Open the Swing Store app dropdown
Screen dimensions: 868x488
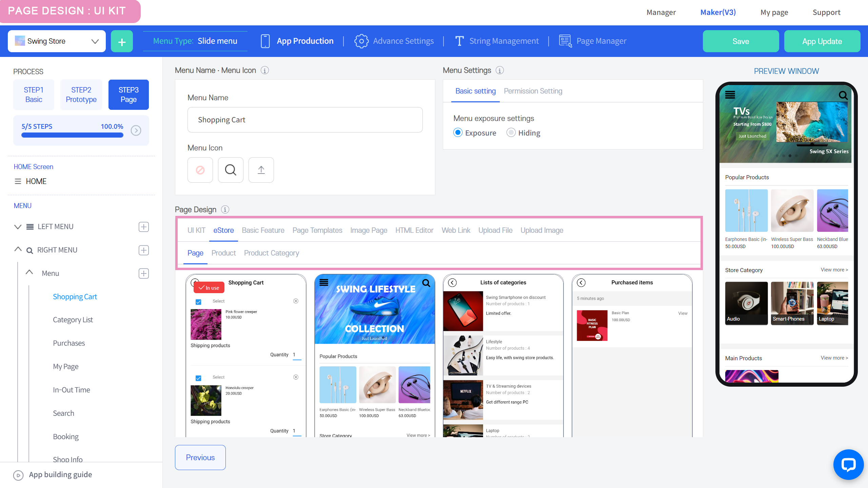[57, 41]
